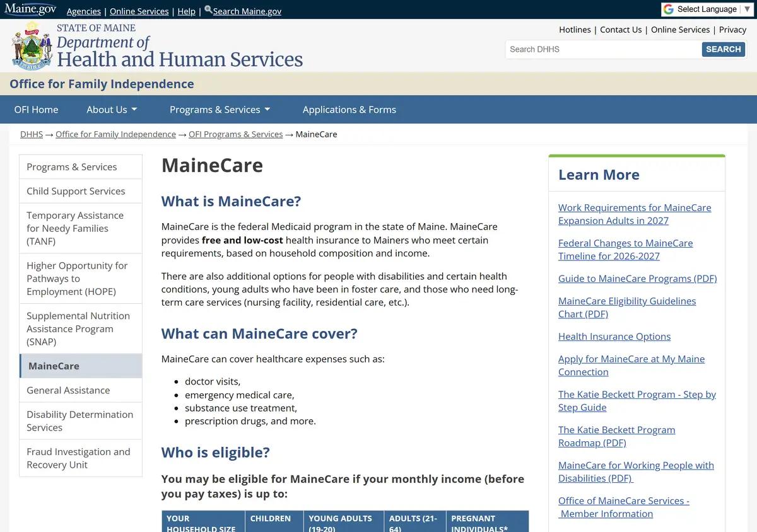Open Federal Changes to MaineCare Timeline link
757x532 pixels.
tap(625, 250)
